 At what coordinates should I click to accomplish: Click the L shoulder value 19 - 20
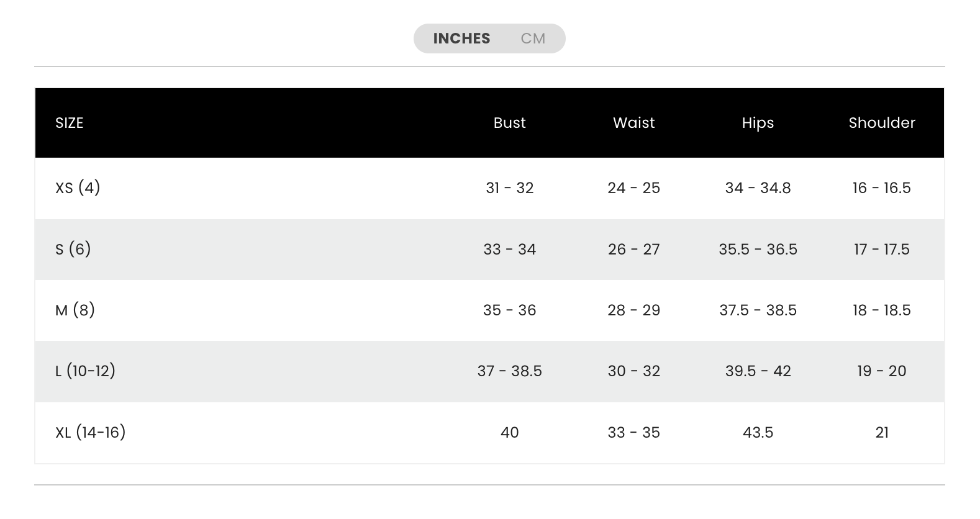[882, 371]
